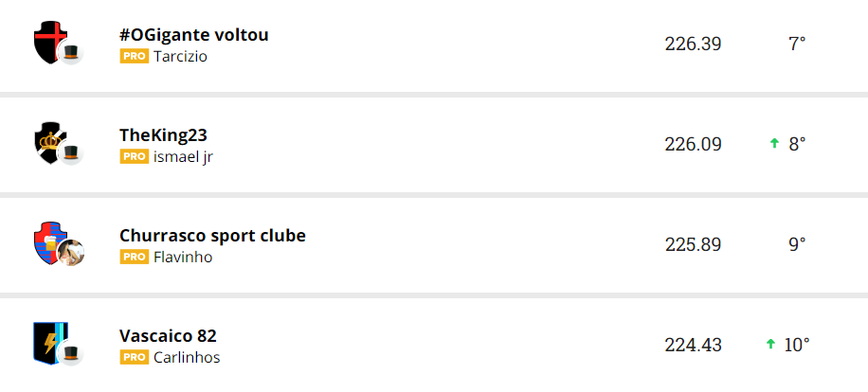Click the 226.39 score value
868x392 pixels.
tap(693, 45)
